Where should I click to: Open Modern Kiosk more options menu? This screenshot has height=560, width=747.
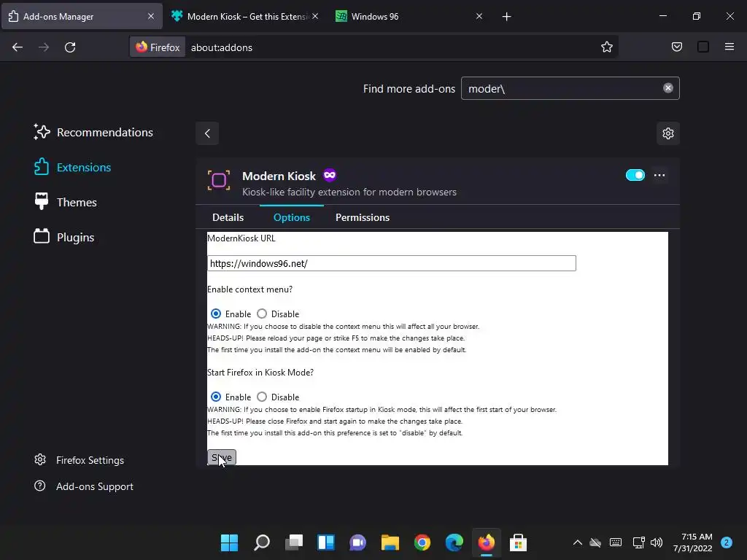[659, 175]
